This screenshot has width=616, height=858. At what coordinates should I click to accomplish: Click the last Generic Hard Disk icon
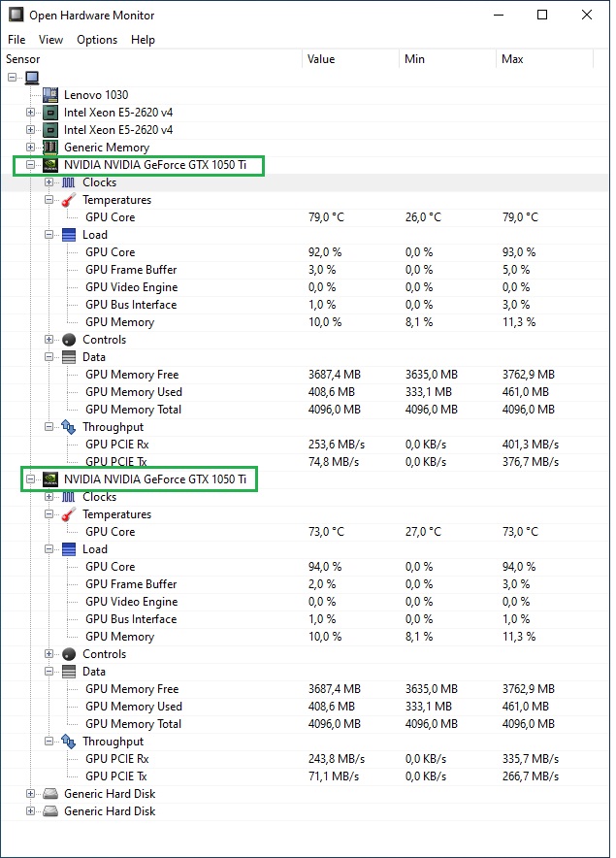point(50,811)
